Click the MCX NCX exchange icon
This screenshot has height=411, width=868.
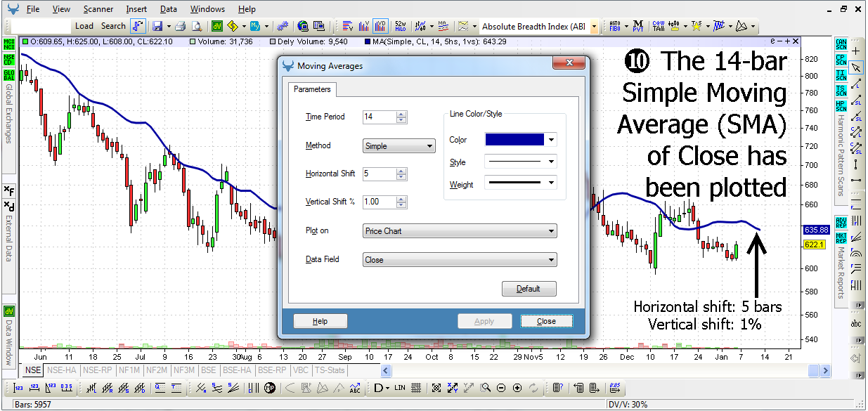click(x=9, y=44)
